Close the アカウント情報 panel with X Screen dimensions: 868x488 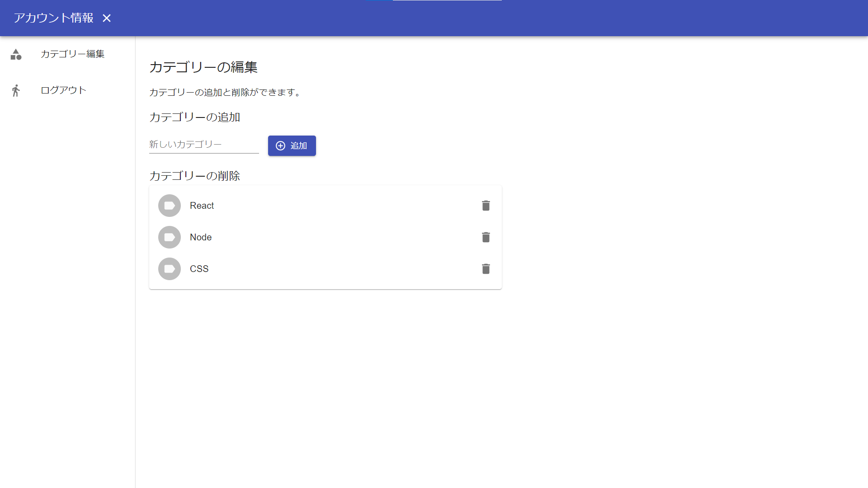pyautogui.click(x=107, y=18)
